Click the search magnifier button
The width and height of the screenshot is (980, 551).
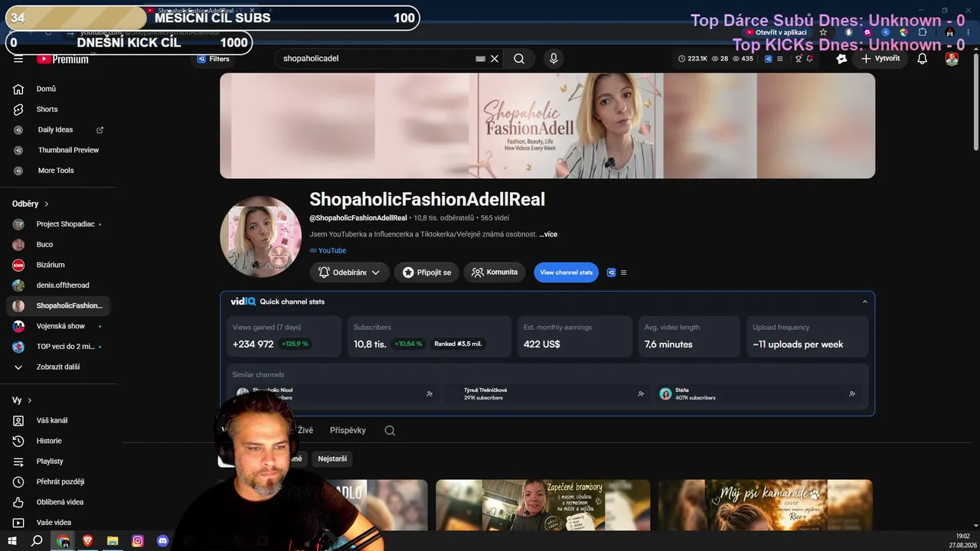click(519, 59)
